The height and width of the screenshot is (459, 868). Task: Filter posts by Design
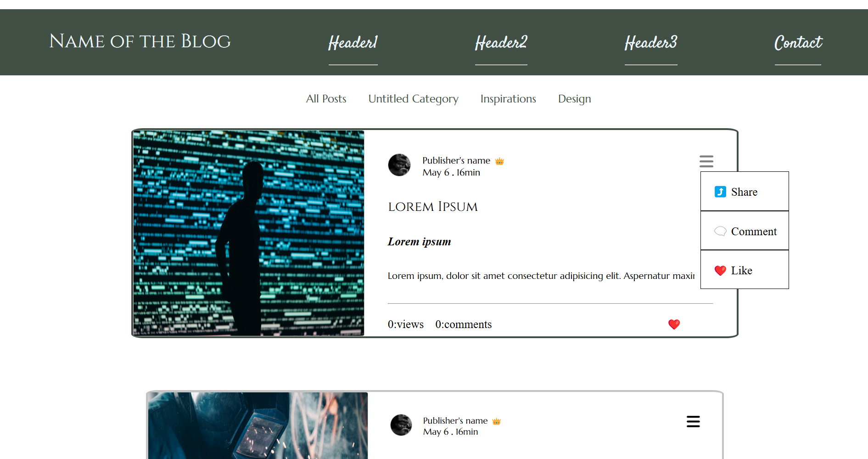[x=574, y=99]
